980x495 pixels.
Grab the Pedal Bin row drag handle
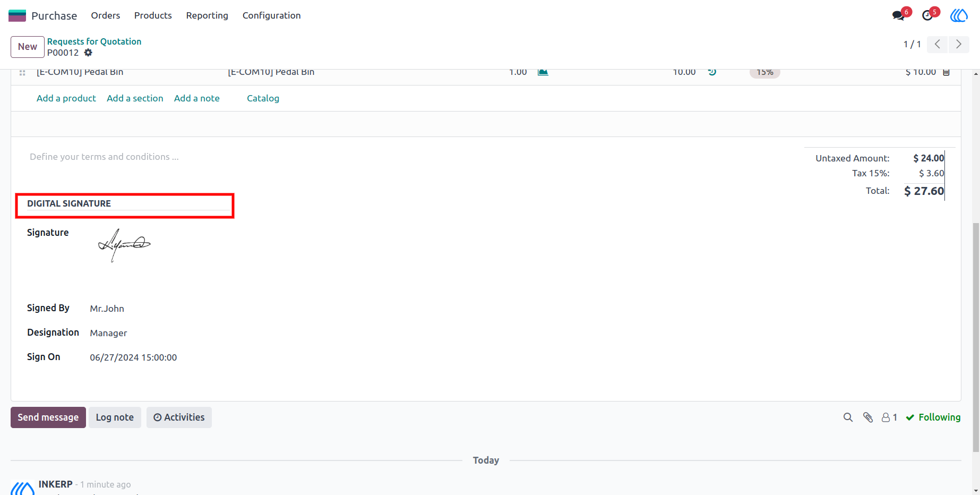click(x=22, y=73)
